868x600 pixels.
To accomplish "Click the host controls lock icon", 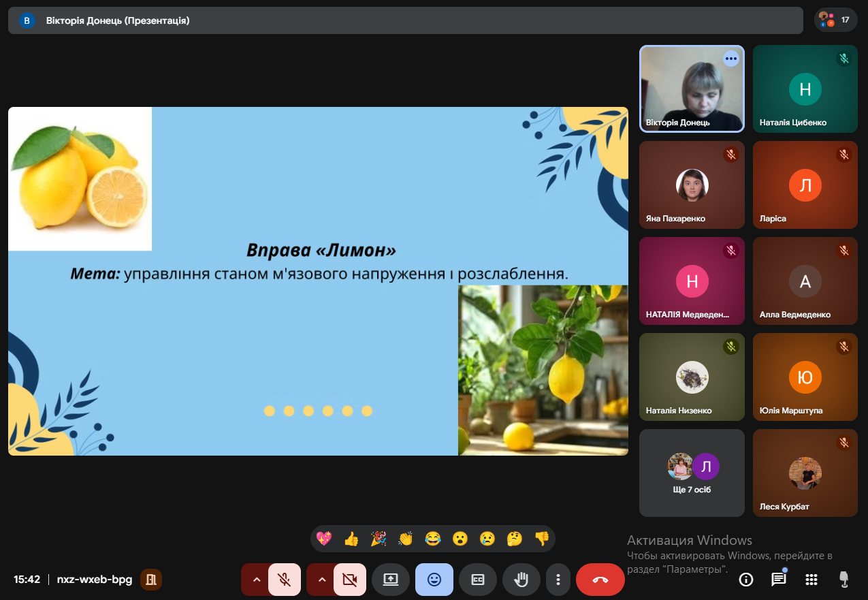I will click(x=843, y=580).
